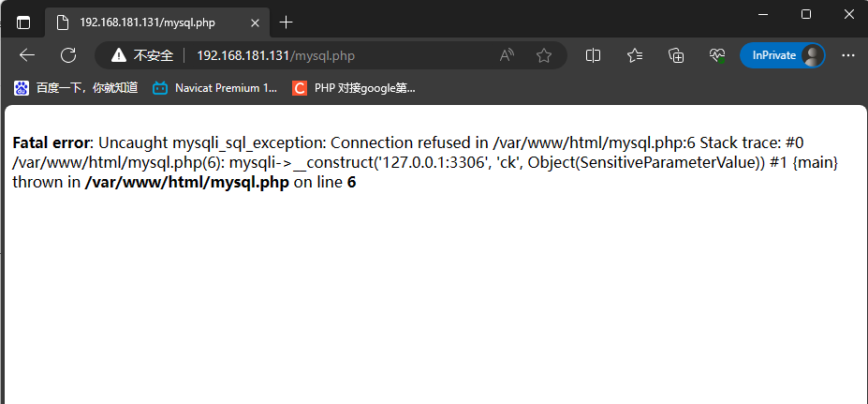Maximize the browser window
Screen dimensions: 868x404
806,14
